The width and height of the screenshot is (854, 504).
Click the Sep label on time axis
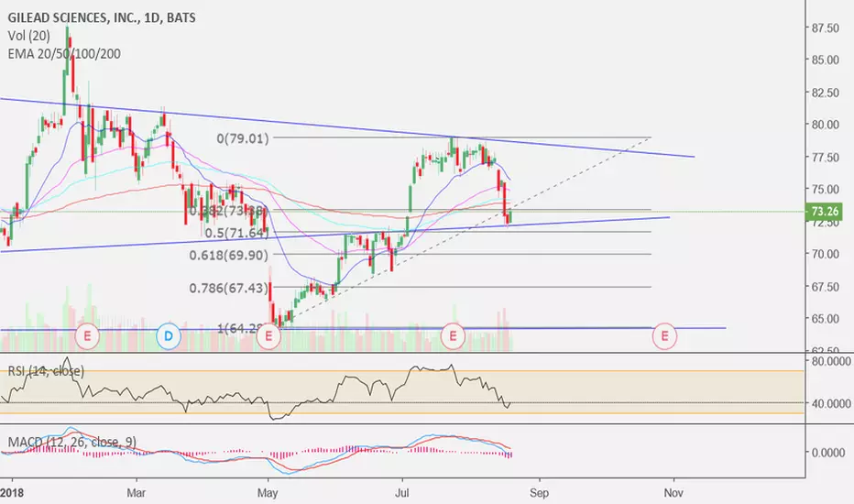[x=539, y=493]
